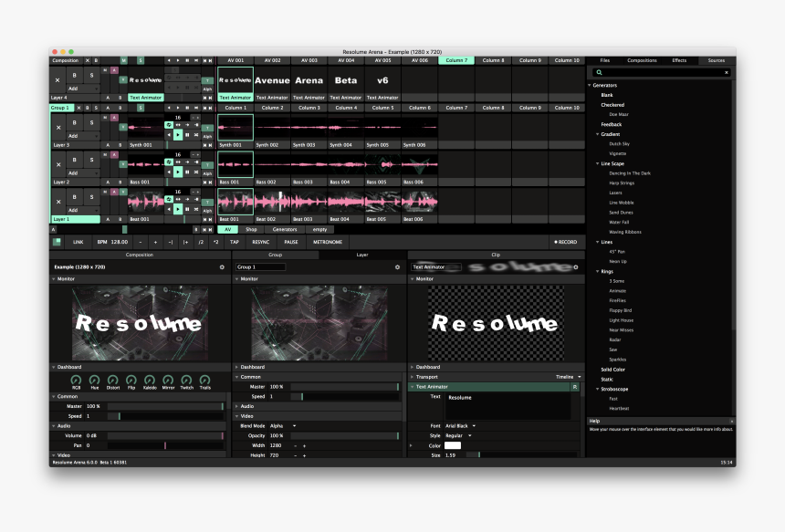Click the pause button in Layer 2 transport
Image resolution: width=785 pixels, height=532 pixels.
[x=187, y=172]
